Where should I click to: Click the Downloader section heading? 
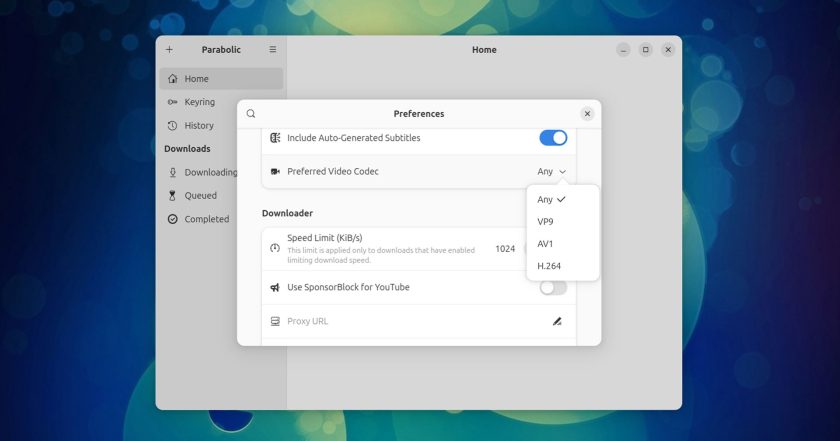point(287,213)
